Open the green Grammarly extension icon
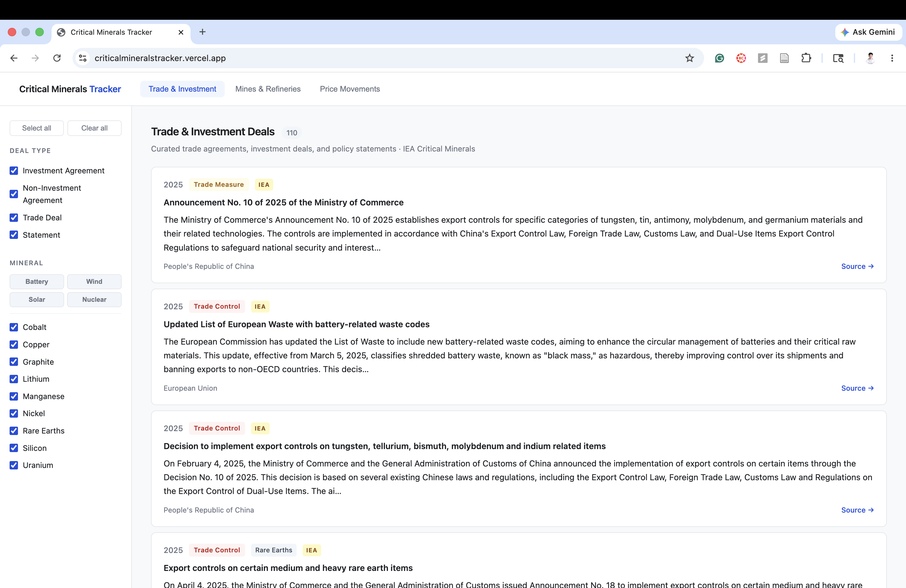906x588 pixels. tap(719, 58)
